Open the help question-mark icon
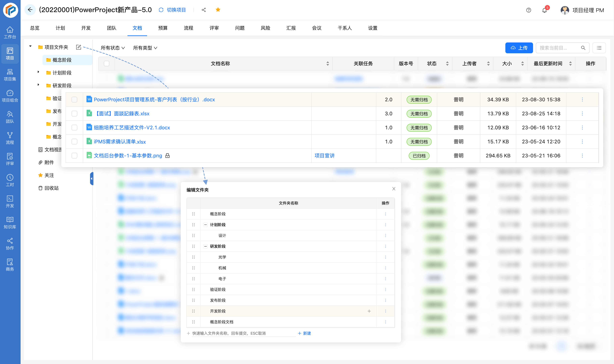 click(528, 10)
